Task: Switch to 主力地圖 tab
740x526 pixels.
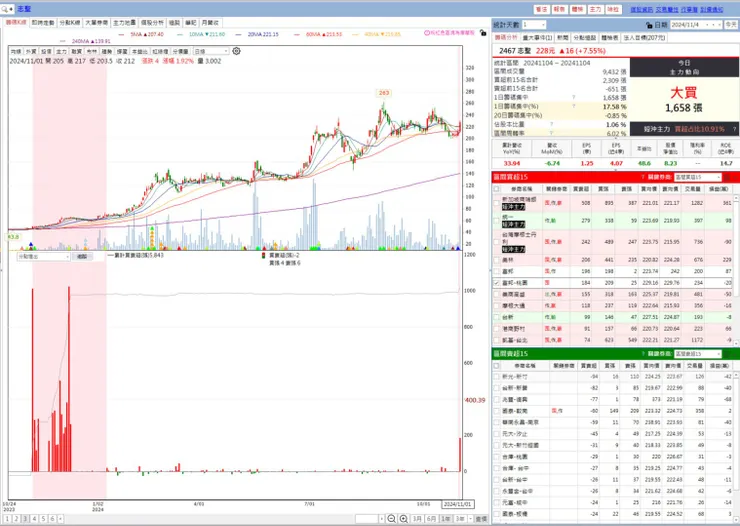Action: [124, 23]
